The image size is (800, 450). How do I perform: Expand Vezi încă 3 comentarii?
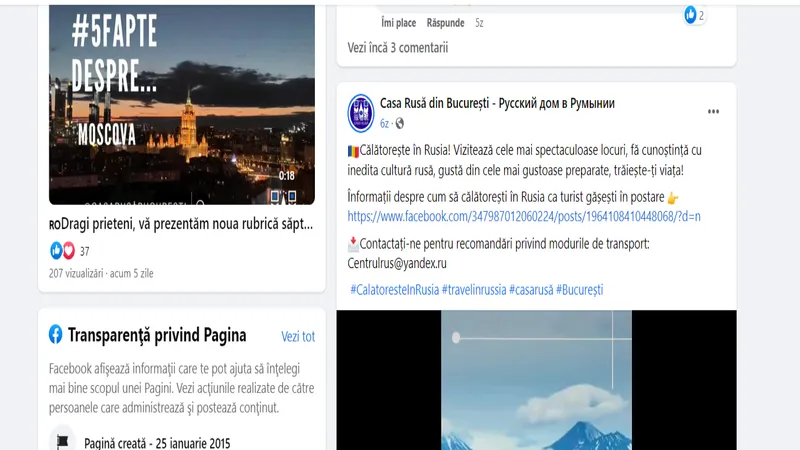pyautogui.click(x=398, y=47)
